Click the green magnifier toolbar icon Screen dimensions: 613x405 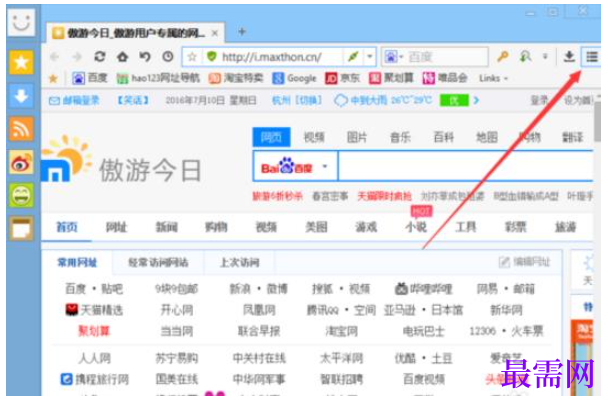point(525,57)
